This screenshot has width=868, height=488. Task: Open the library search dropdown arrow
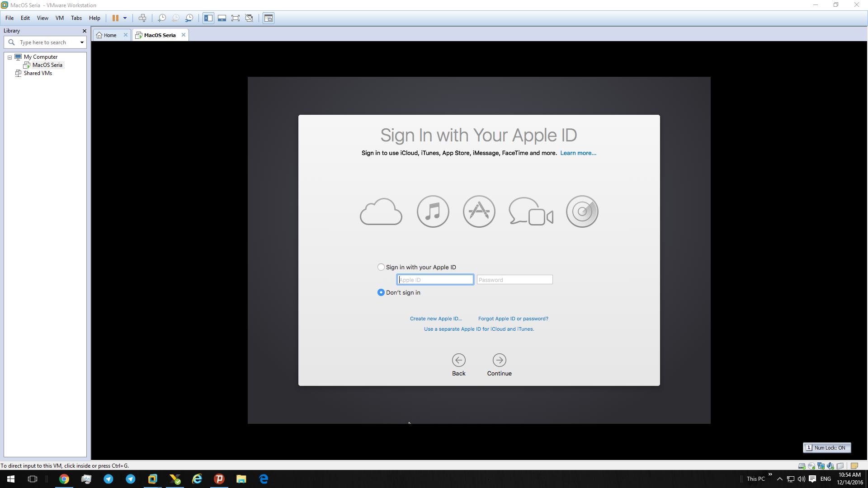tap(82, 42)
